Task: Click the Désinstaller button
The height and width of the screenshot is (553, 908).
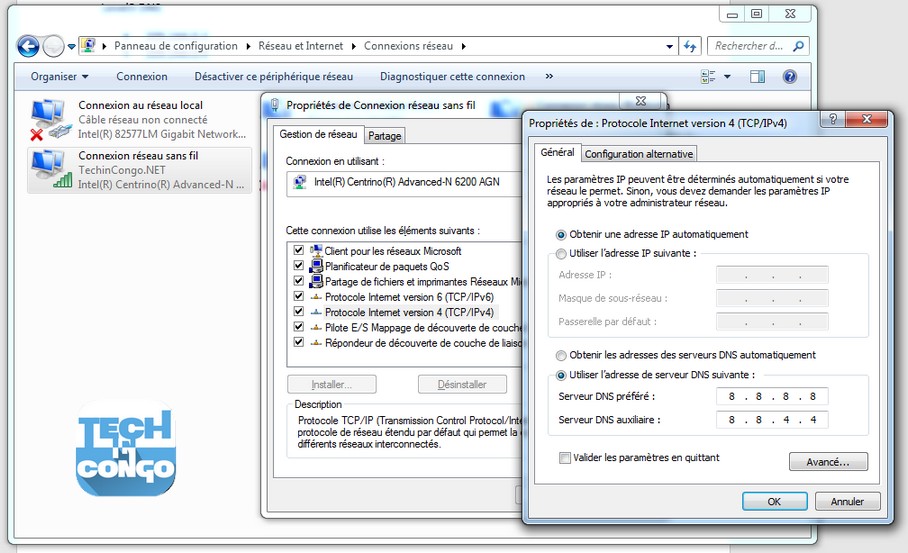Action: [462, 384]
